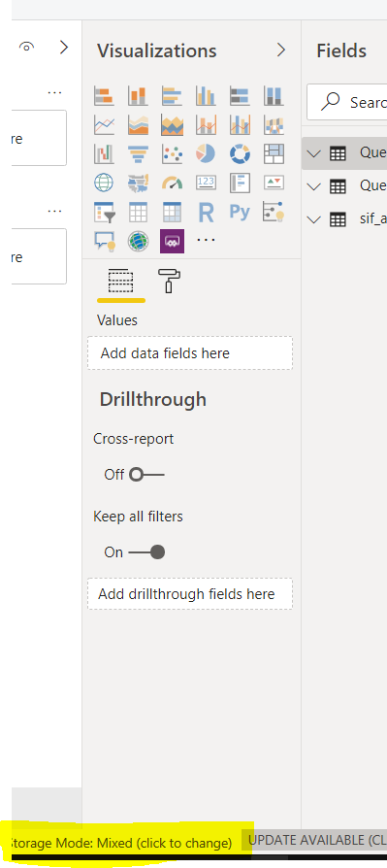Click the Cross-report label
This screenshot has width=387, height=868.
click(x=133, y=439)
